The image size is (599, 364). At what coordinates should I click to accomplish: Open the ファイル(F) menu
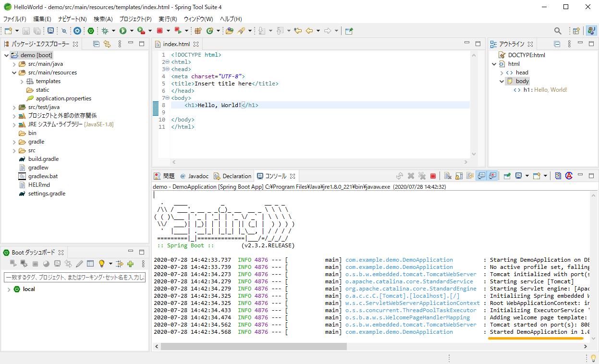click(x=15, y=19)
